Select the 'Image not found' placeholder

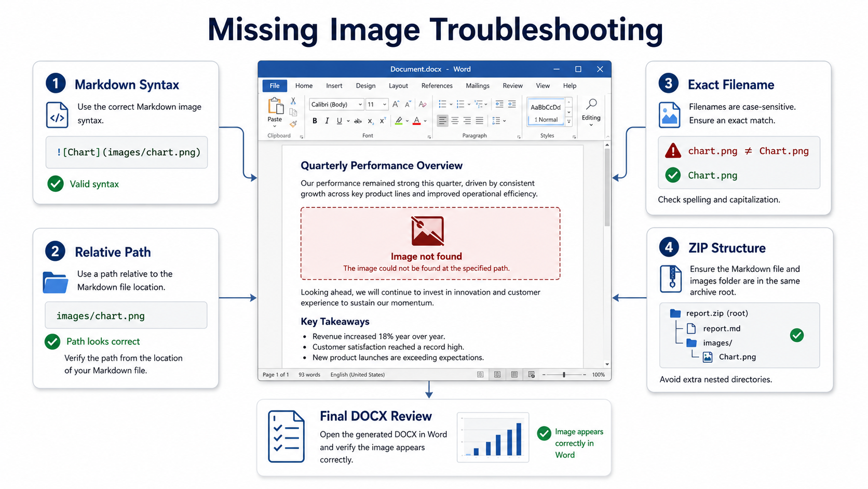430,243
